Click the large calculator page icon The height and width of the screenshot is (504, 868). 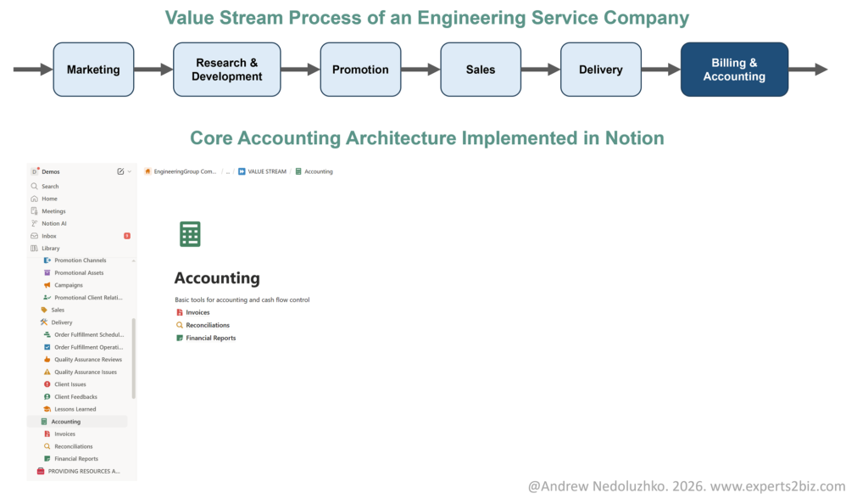click(190, 234)
